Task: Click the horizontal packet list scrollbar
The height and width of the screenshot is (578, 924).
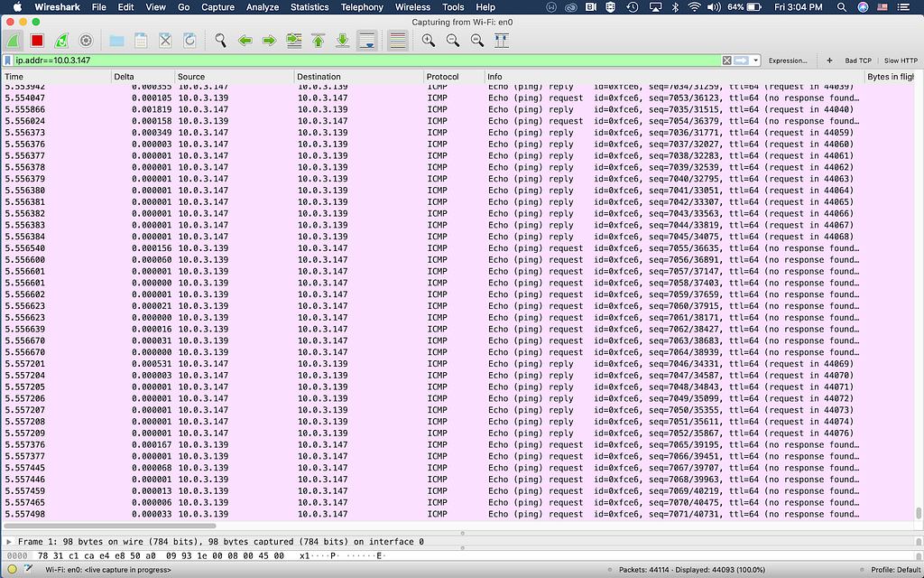Action: pos(110,526)
